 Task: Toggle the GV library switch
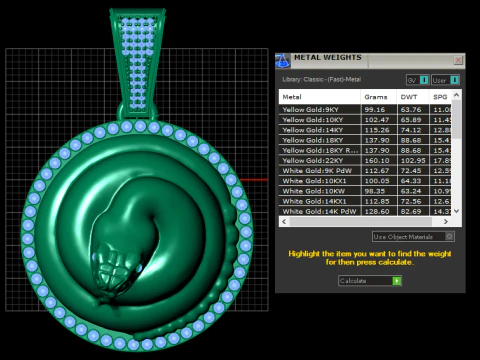pos(417,80)
